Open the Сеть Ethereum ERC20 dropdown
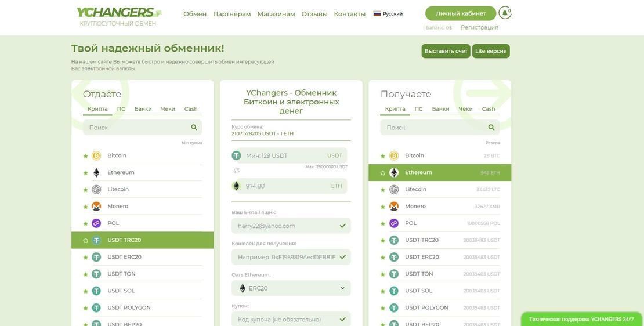Image resolution: width=644 pixels, height=326 pixels. point(291,288)
